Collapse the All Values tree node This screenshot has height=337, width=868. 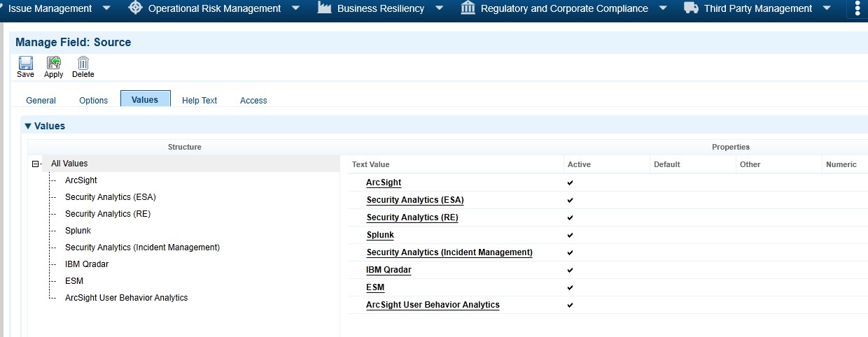(36, 164)
